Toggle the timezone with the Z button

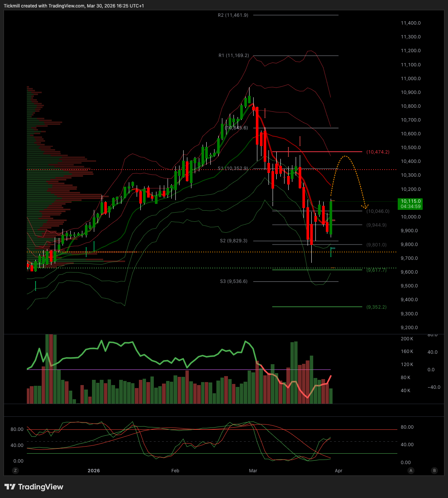point(15,471)
